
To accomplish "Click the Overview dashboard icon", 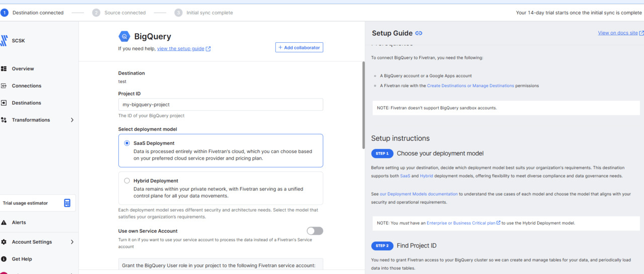I will pos(4,68).
